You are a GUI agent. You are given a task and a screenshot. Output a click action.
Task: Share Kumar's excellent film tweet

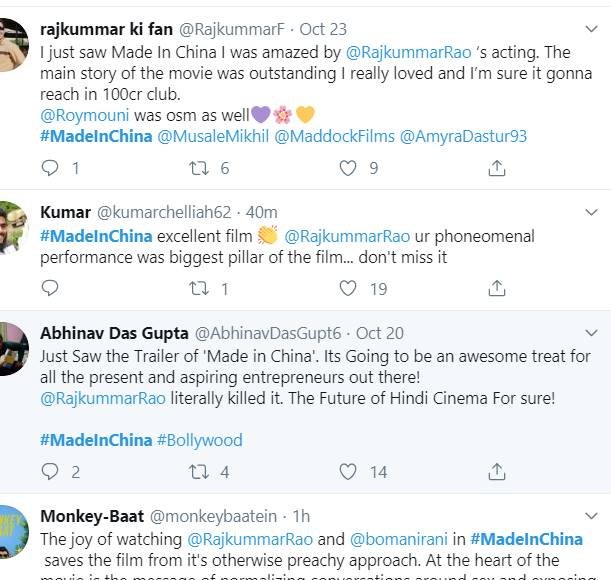496,288
